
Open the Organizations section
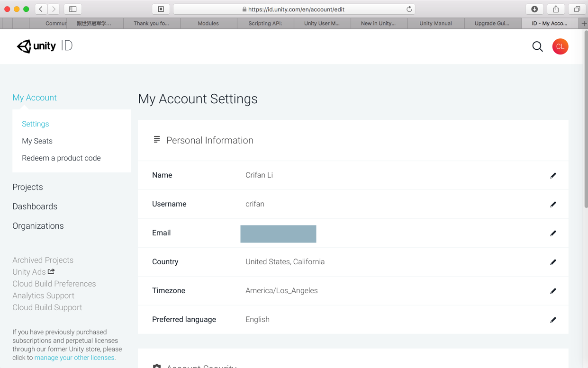point(38,226)
